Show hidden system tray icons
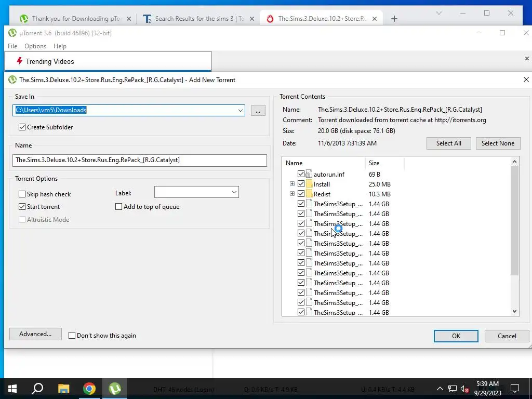 coord(440,389)
